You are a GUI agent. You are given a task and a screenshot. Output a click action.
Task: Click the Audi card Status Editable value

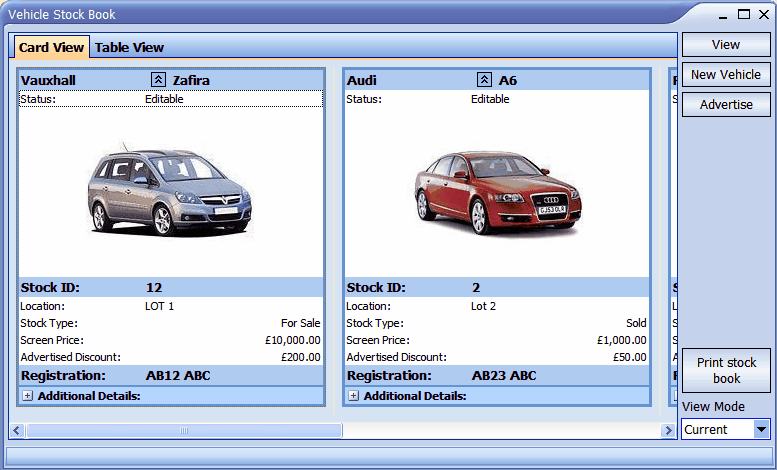point(490,99)
